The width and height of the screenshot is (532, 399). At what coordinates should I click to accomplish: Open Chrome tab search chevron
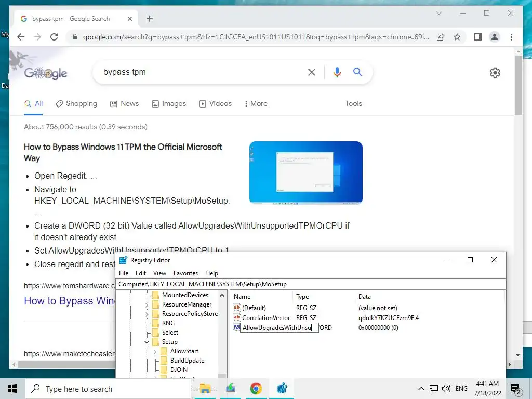[438, 13]
